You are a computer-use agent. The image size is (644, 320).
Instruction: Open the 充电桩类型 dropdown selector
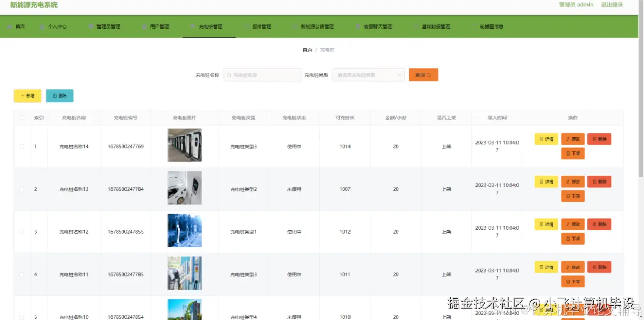(368, 75)
